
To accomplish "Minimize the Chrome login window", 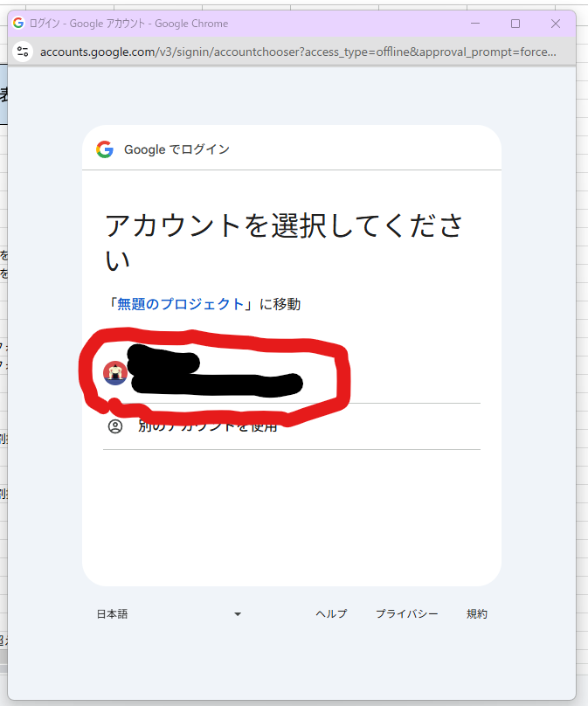I will [475, 24].
